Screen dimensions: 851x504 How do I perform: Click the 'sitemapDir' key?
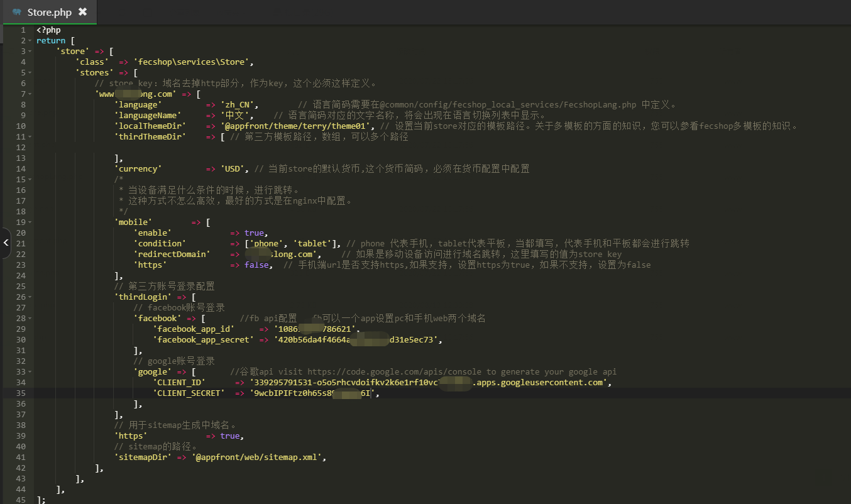(x=143, y=457)
